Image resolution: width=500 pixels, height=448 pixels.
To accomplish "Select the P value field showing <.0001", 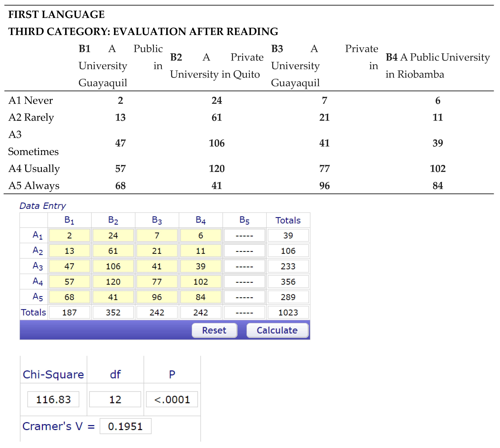I will click(x=172, y=399).
